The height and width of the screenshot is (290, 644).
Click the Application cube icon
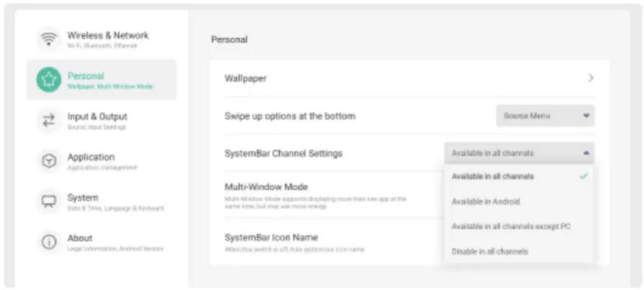[x=48, y=161]
